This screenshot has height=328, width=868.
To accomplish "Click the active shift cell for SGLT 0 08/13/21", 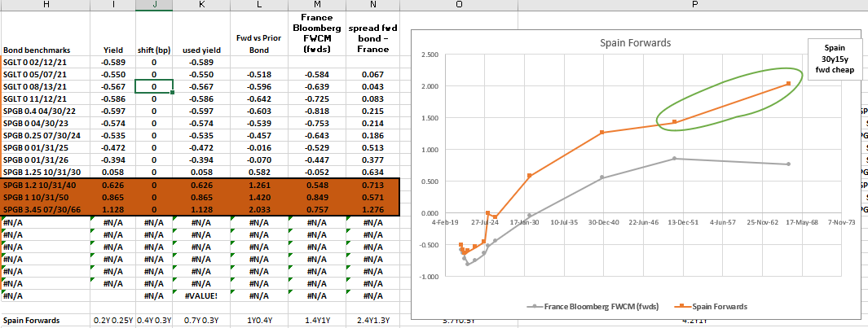I will point(154,85).
